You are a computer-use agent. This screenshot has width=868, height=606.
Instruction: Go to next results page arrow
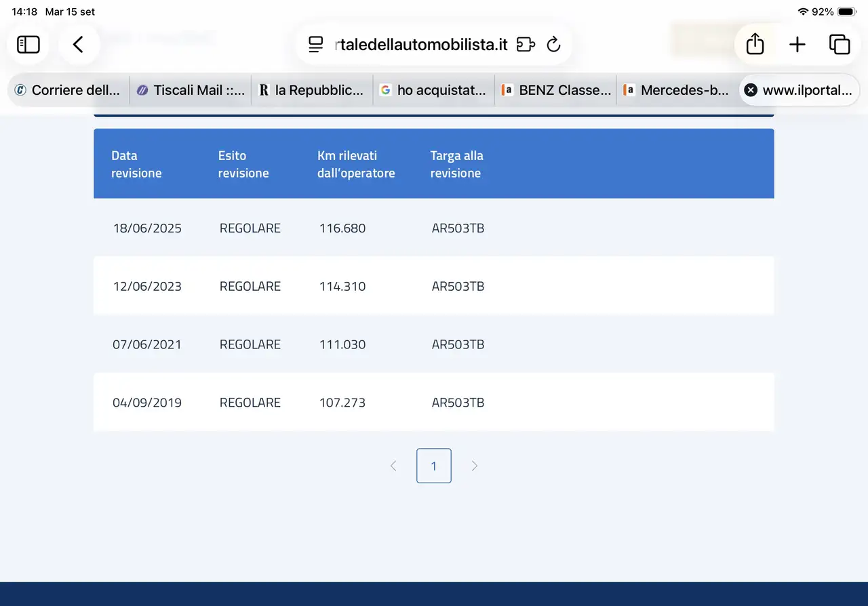475,466
